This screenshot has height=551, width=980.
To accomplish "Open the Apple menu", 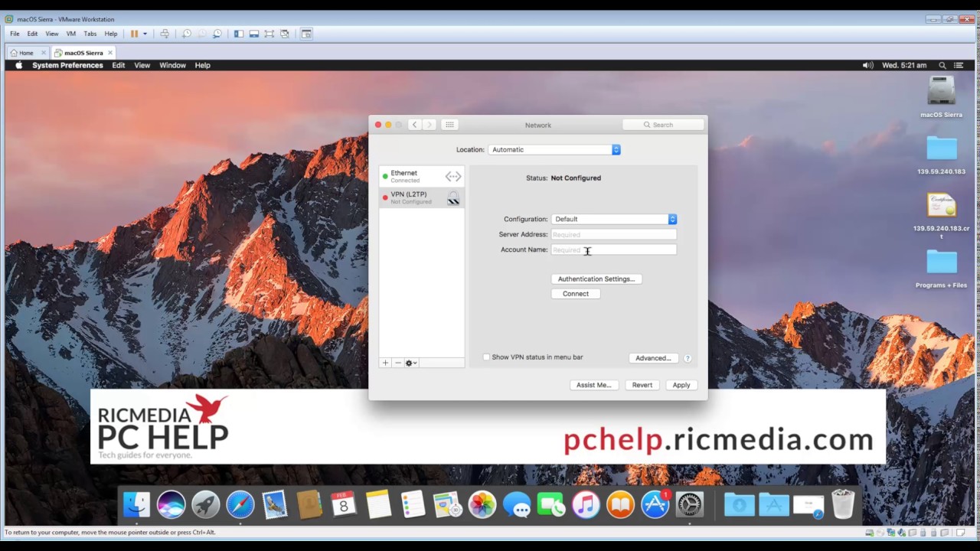I will (19, 65).
